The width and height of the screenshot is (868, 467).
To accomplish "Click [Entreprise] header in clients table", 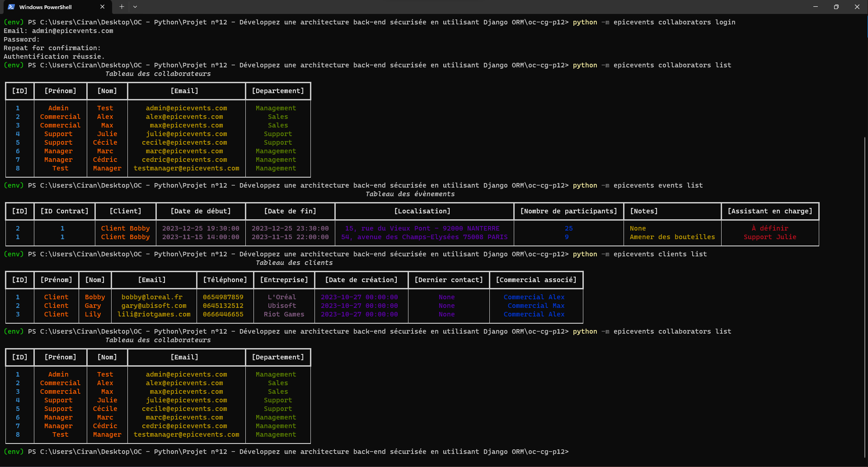I will 284,280.
